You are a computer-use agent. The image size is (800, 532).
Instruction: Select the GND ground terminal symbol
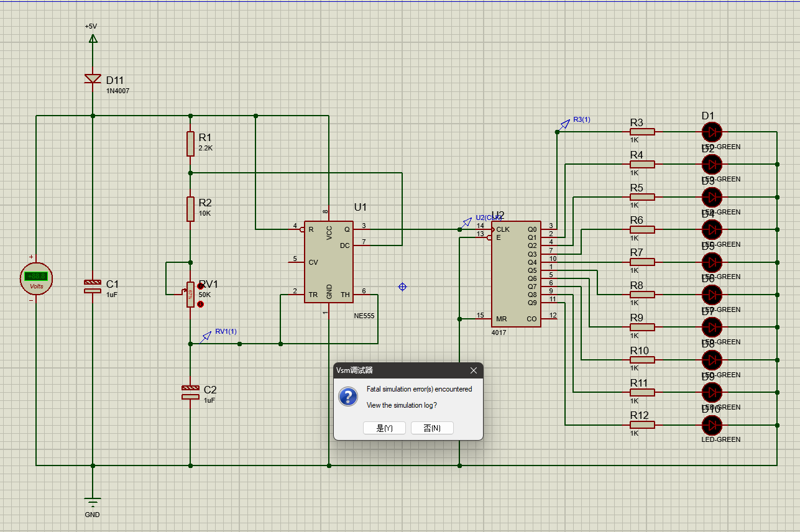(93, 502)
